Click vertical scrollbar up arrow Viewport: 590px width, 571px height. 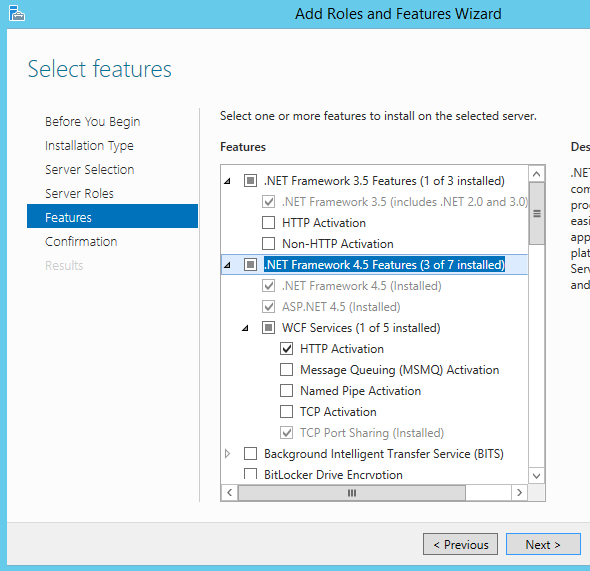[537, 174]
